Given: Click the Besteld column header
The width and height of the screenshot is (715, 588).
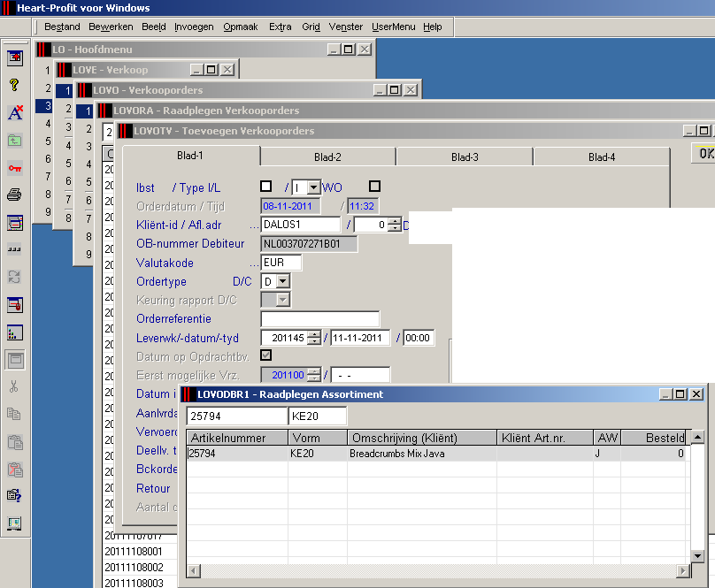Looking at the screenshot, I should (653, 438).
